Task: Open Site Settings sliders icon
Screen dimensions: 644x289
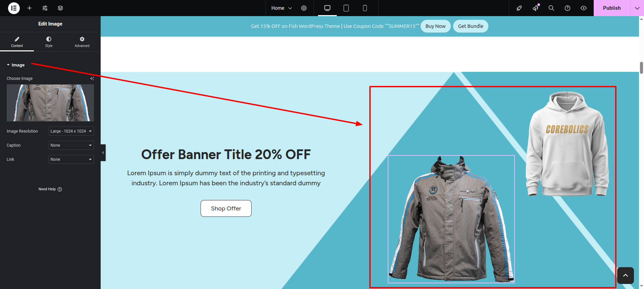Action: (x=45, y=8)
